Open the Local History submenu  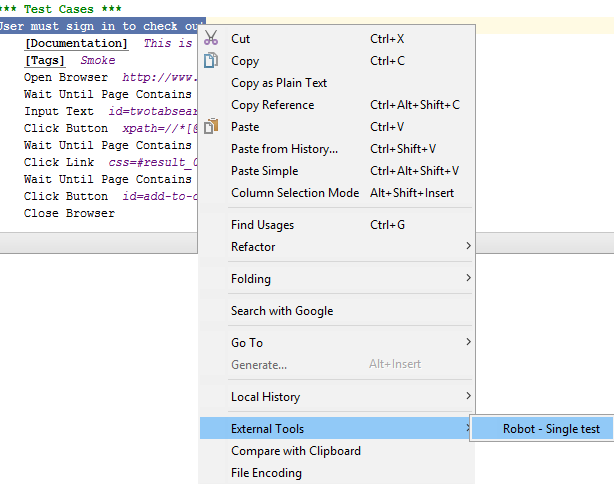265,397
